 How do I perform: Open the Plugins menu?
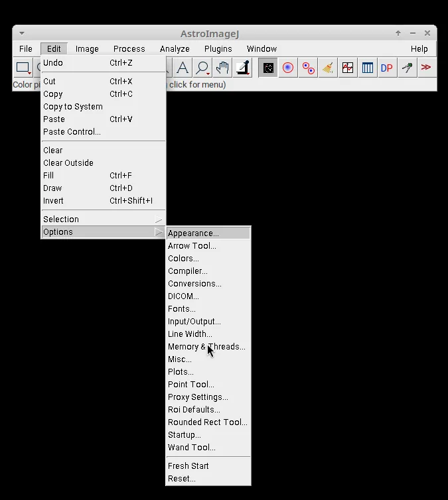(x=218, y=49)
